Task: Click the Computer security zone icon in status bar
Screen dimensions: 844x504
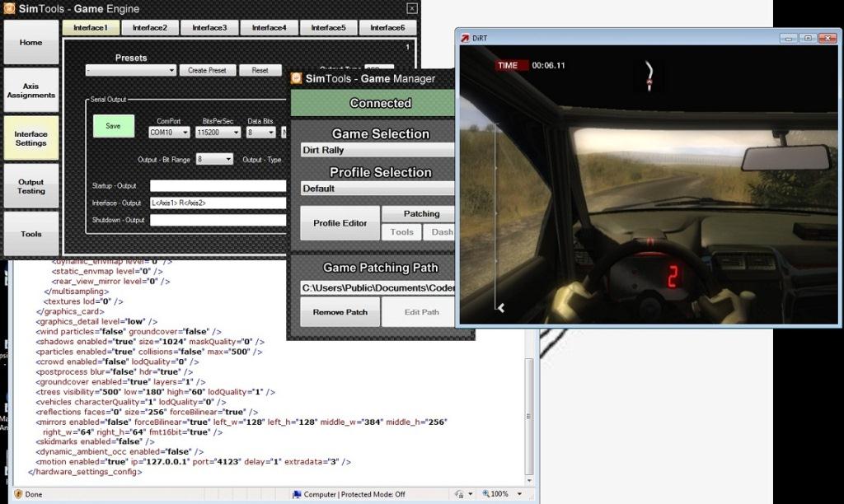Action: coord(298,494)
